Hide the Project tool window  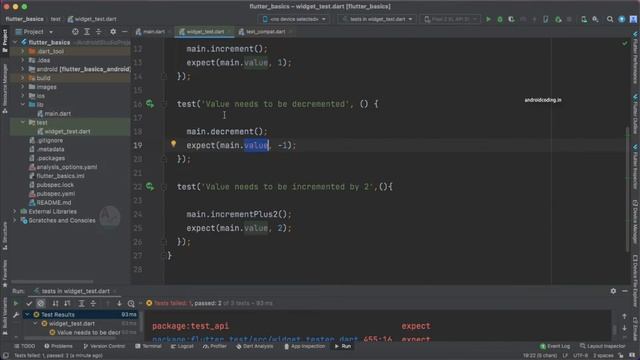(x=124, y=31)
